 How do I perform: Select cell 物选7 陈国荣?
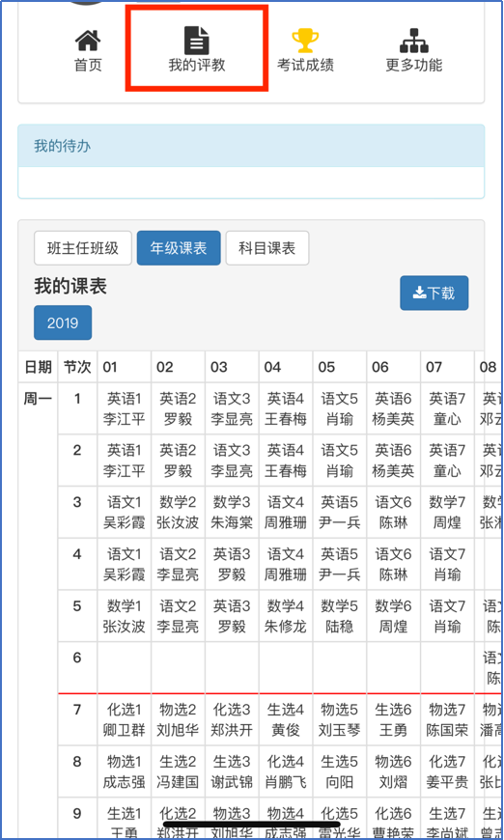[448, 719]
